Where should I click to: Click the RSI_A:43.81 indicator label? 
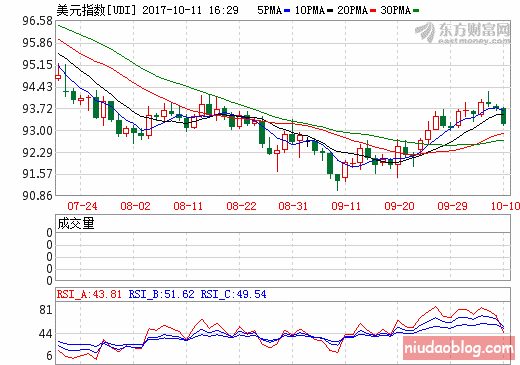pyautogui.click(x=89, y=294)
